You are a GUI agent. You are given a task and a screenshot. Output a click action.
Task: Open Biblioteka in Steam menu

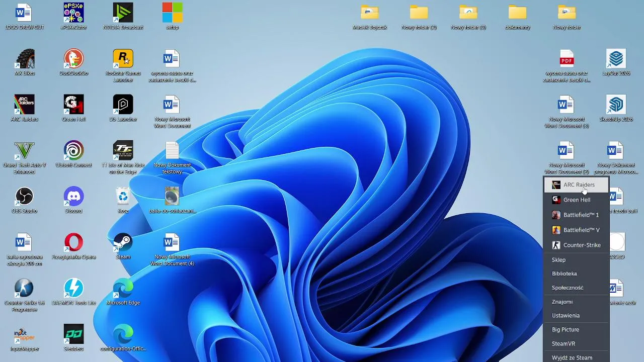tap(577, 274)
